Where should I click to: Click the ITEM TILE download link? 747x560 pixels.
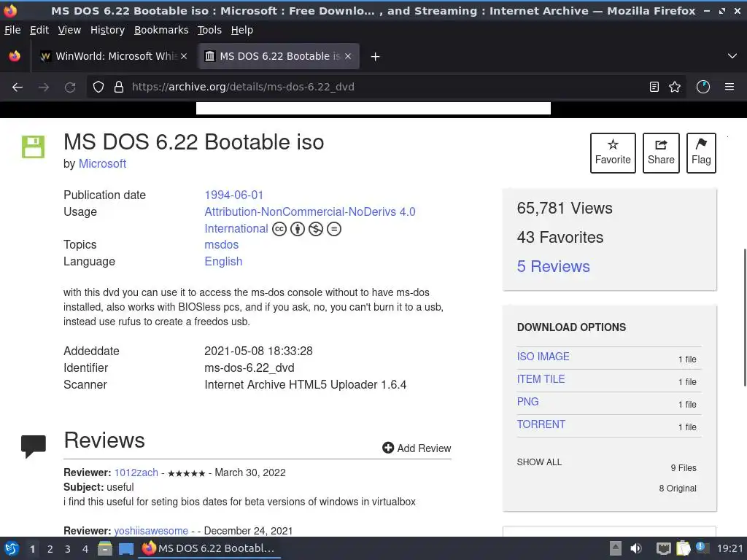pyautogui.click(x=541, y=379)
